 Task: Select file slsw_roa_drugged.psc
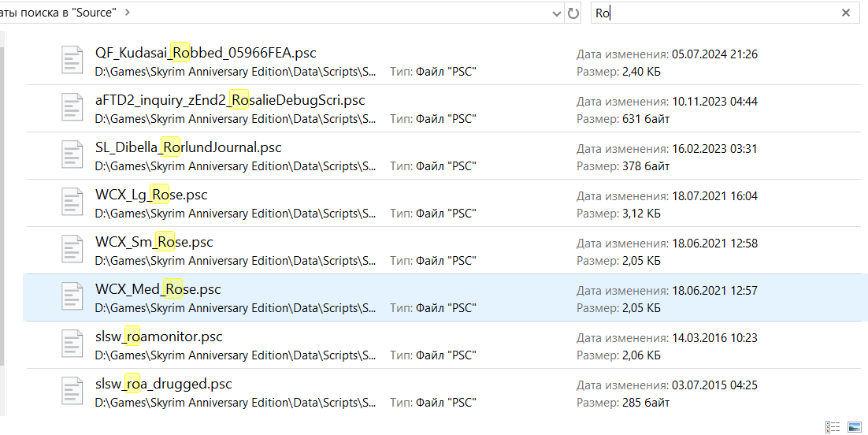click(x=163, y=384)
